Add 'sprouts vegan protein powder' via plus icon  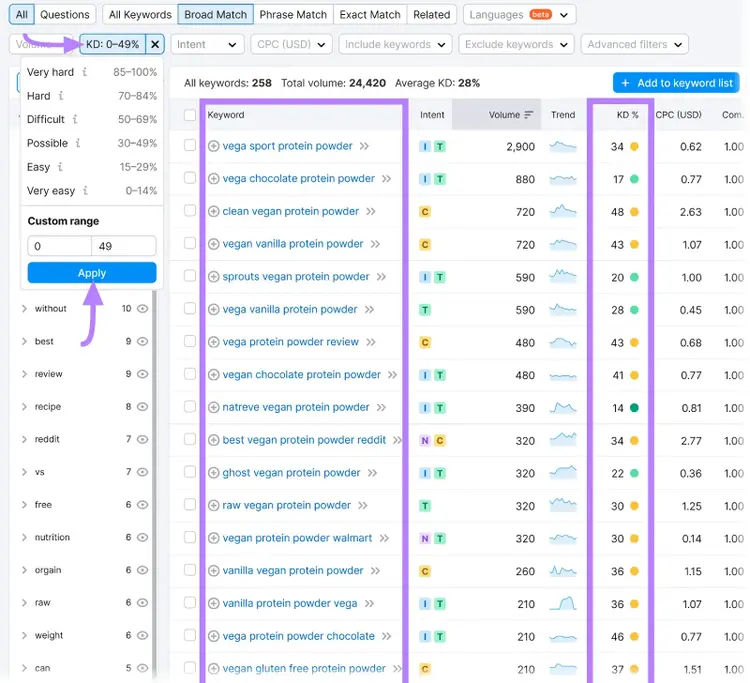(214, 276)
